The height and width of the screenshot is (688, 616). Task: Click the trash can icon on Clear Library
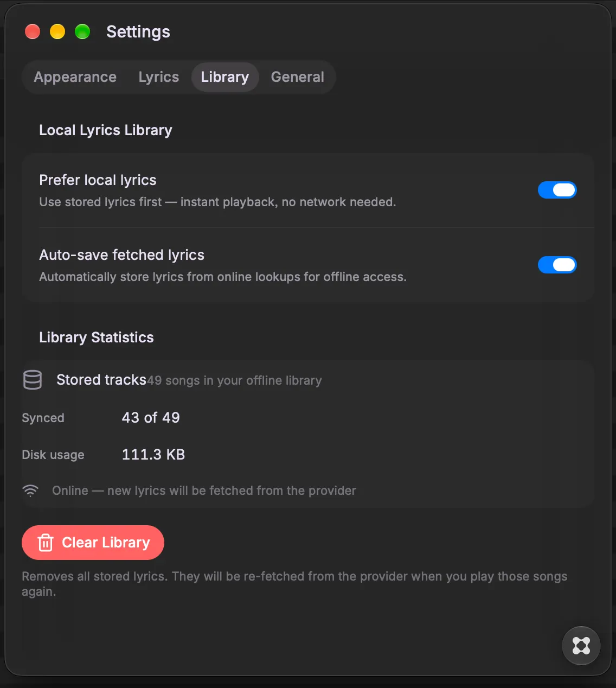(46, 543)
